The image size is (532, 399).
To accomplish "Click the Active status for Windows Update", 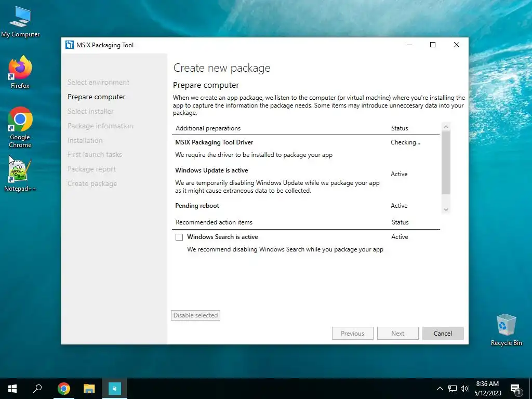I will pos(399,174).
